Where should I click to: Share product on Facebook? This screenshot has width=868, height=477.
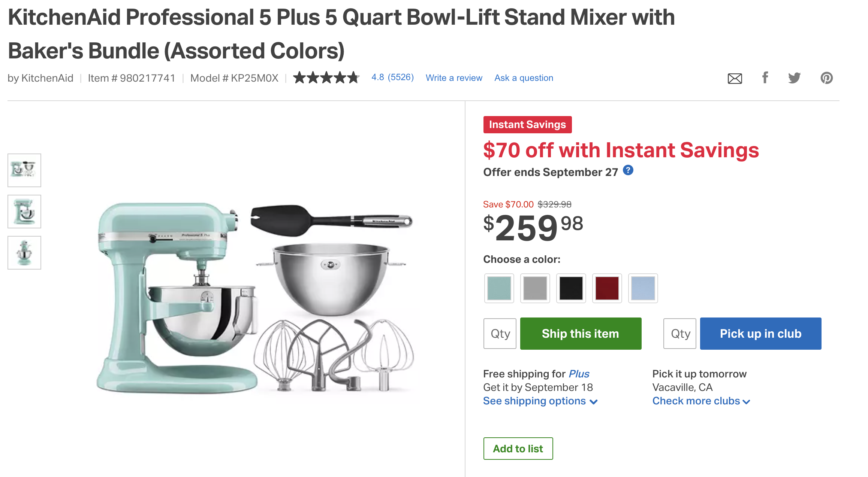[765, 78]
